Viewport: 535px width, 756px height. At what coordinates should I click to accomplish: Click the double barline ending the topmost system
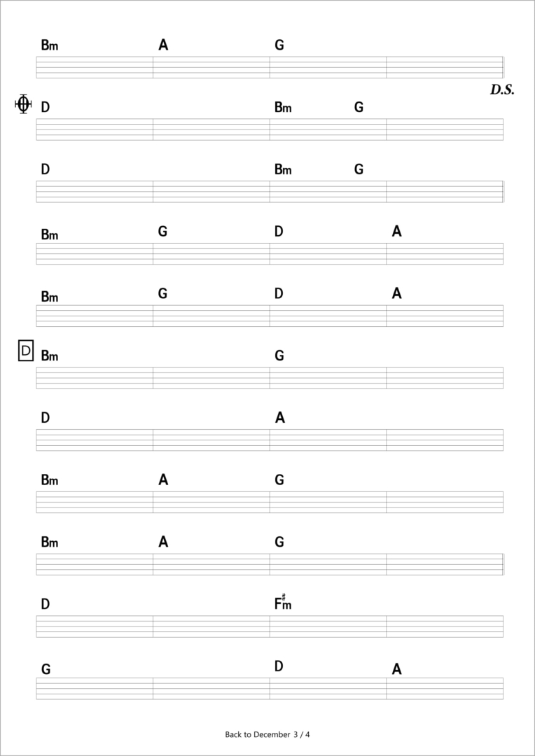click(x=503, y=67)
